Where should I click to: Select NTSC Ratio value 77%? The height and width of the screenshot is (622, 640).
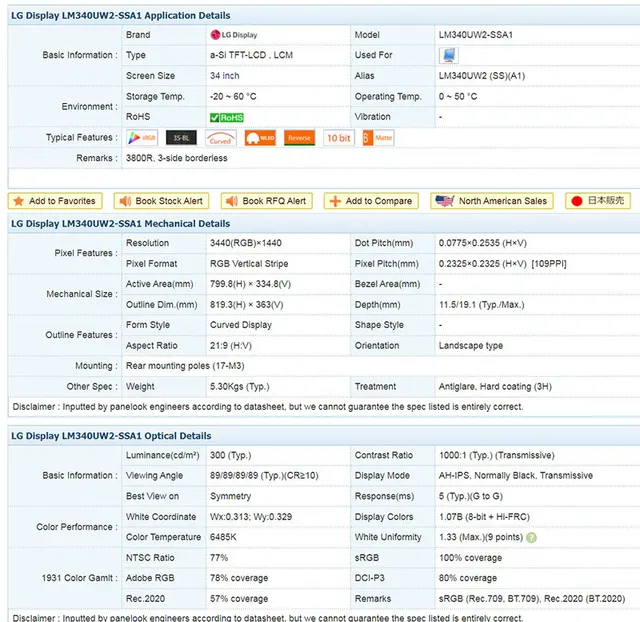click(219, 558)
